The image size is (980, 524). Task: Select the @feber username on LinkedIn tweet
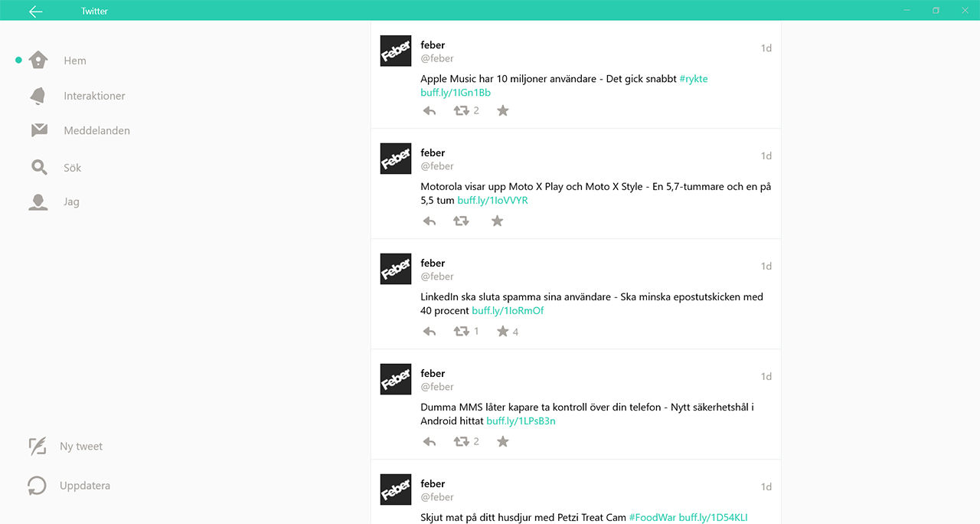pos(436,276)
